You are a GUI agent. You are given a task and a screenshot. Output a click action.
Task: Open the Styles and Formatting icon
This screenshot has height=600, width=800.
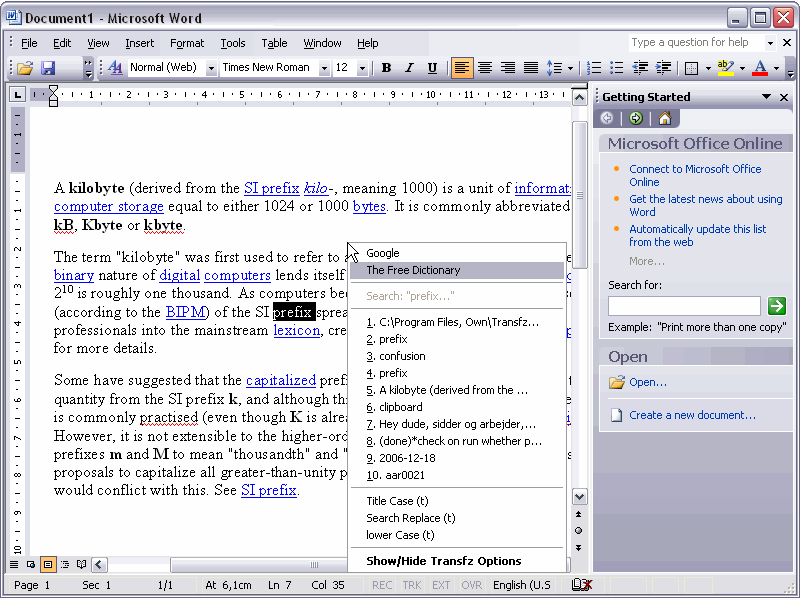coord(115,68)
